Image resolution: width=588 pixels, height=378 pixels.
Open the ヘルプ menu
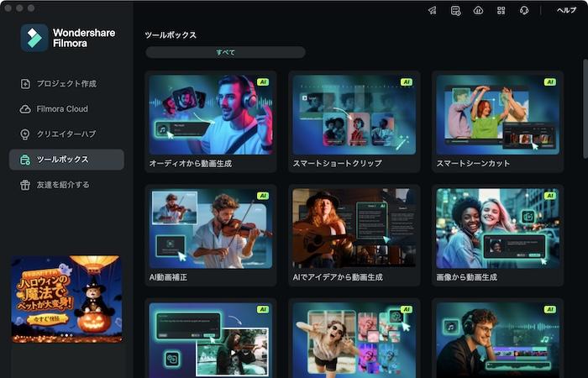pyautogui.click(x=566, y=10)
